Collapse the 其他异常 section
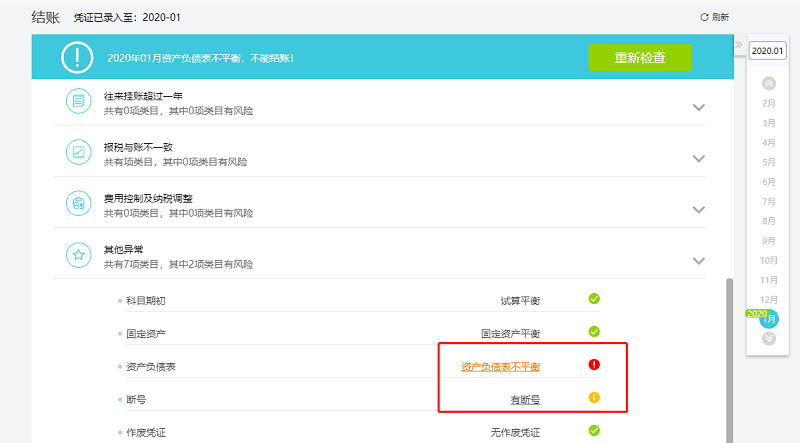Screen dimensions: 800x443 tap(699, 260)
